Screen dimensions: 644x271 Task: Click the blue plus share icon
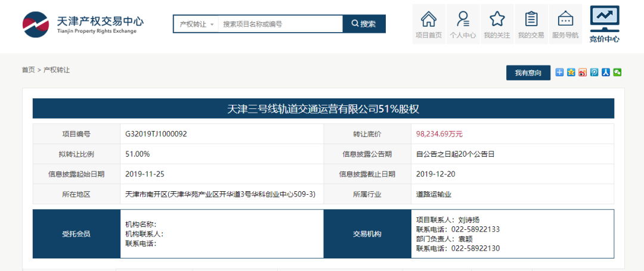point(559,72)
